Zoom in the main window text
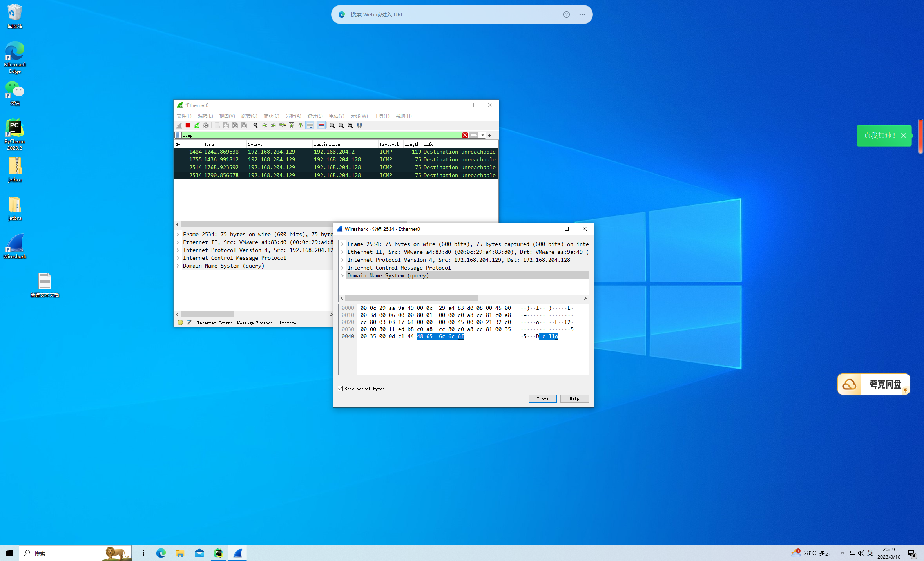This screenshot has height=561, width=924. click(x=332, y=125)
